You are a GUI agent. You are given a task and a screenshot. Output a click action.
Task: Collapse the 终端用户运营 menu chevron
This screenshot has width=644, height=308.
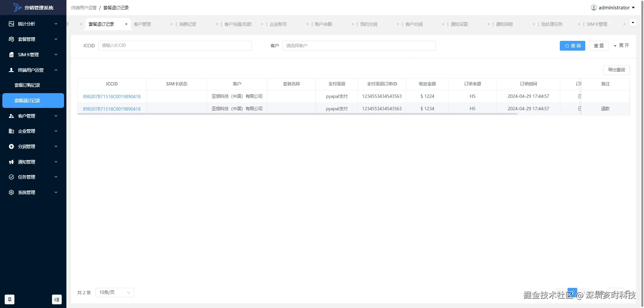click(x=56, y=70)
